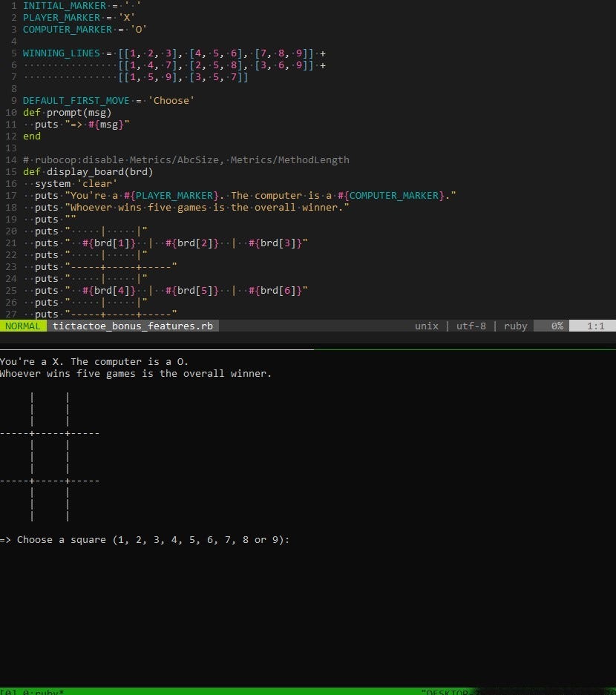This screenshot has height=695, width=616.
Task: Click line number 9 in gutter
Action: click(x=14, y=101)
